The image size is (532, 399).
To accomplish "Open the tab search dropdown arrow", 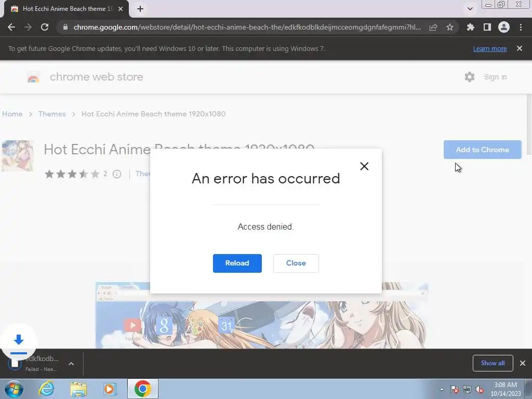I will click(470, 9).
